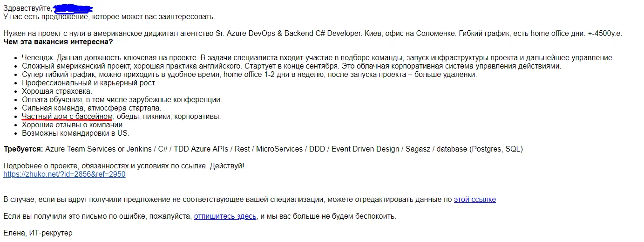Click the red-underlined "Частный дом с бассейном" text
This screenshot has height=242, width=644.
click(68, 117)
